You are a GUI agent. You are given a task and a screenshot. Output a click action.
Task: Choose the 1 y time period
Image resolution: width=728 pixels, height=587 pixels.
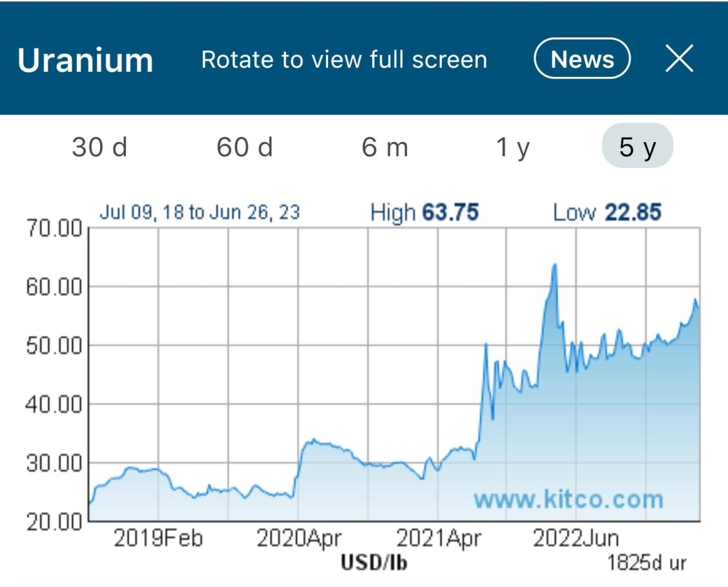[513, 147]
